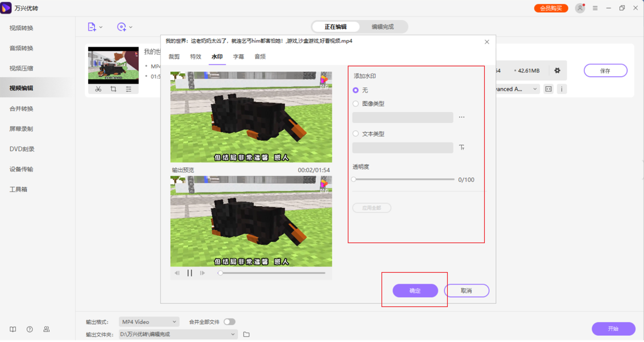Click the text watermark input field
Image resolution: width=644 pixels, height=342 pixels.
403,148
